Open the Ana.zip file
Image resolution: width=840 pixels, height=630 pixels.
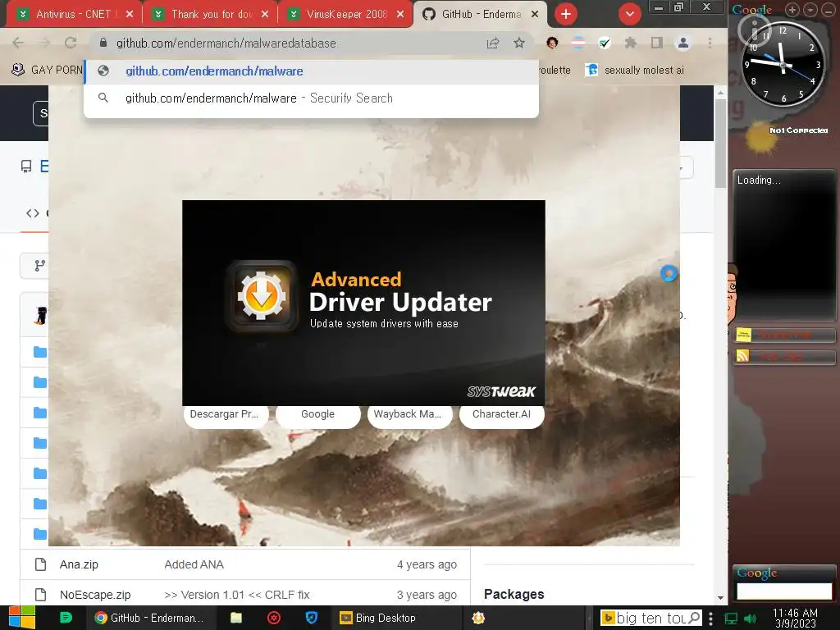(x=79, y=564)
